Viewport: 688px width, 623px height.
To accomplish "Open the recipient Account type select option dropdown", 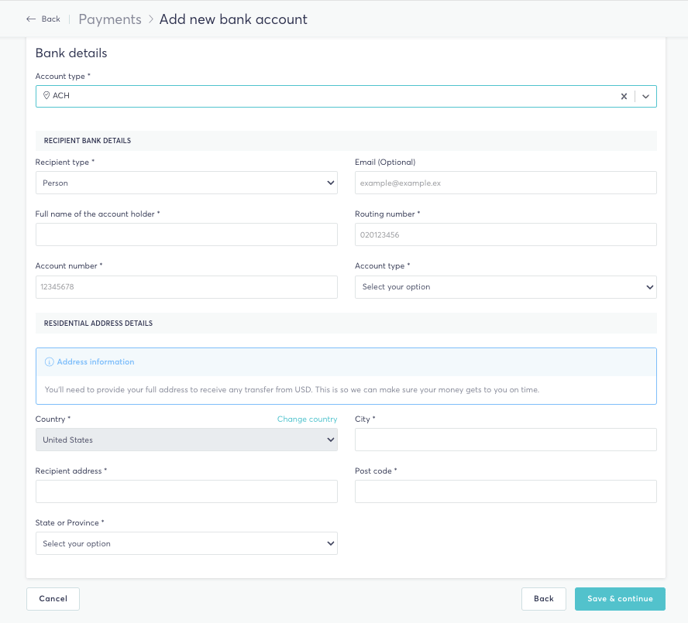I will 505,287.
